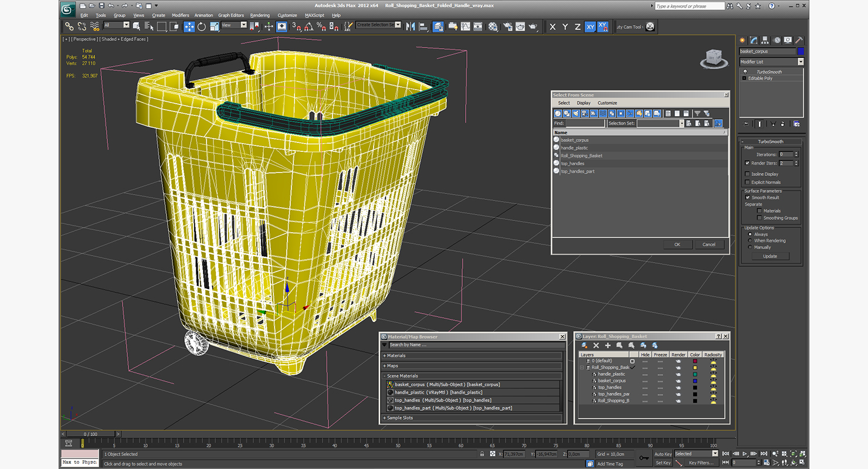The width and height of the screenshot is (868, 469).
Task: Click the Pin Stack icon under the modifier stack
Action: pos(747,124)
